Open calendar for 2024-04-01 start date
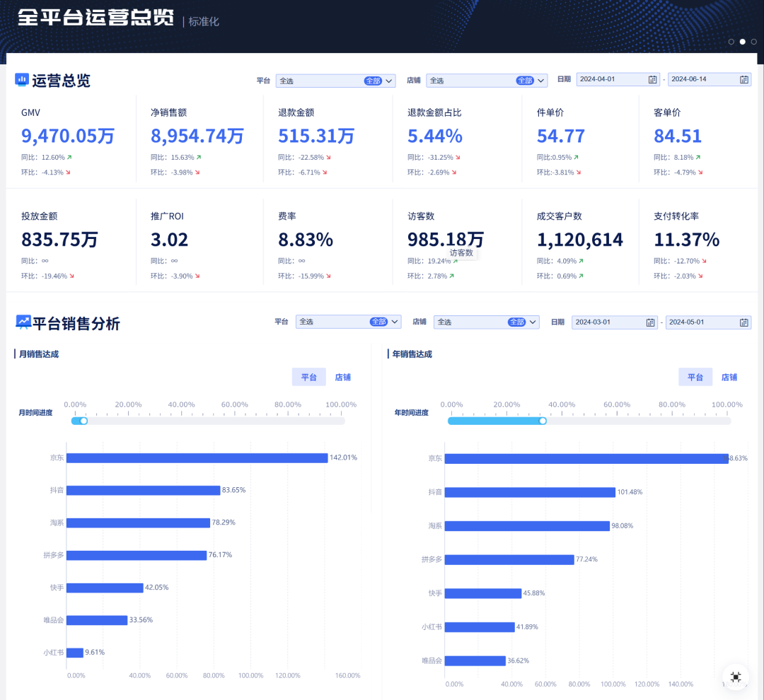 [652, 79]
